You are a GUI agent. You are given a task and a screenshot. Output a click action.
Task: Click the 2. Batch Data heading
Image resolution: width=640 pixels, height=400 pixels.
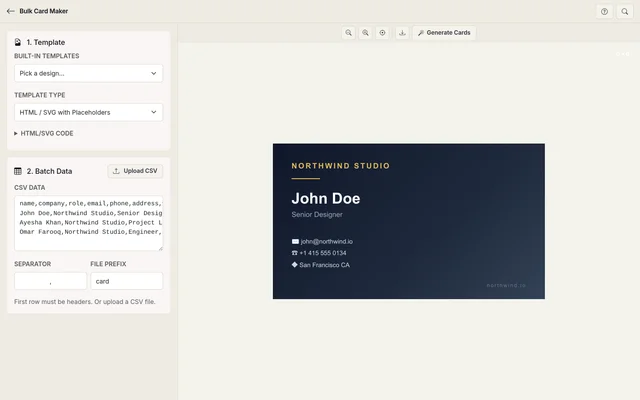49,171
